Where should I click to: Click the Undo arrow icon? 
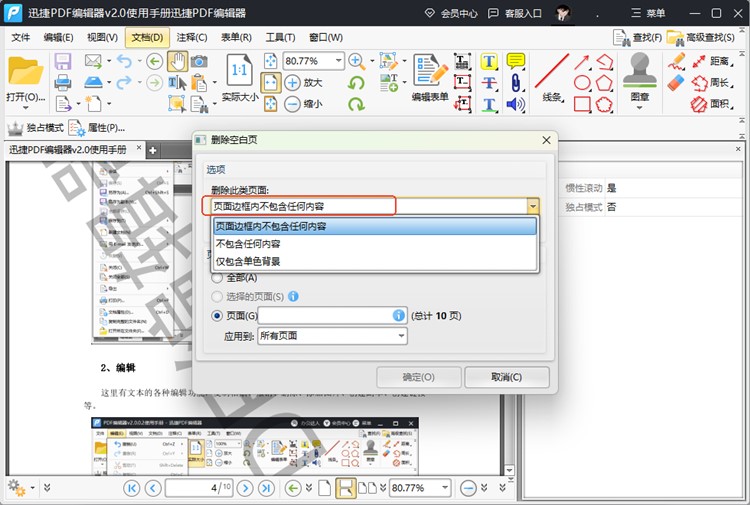(124, 61)
